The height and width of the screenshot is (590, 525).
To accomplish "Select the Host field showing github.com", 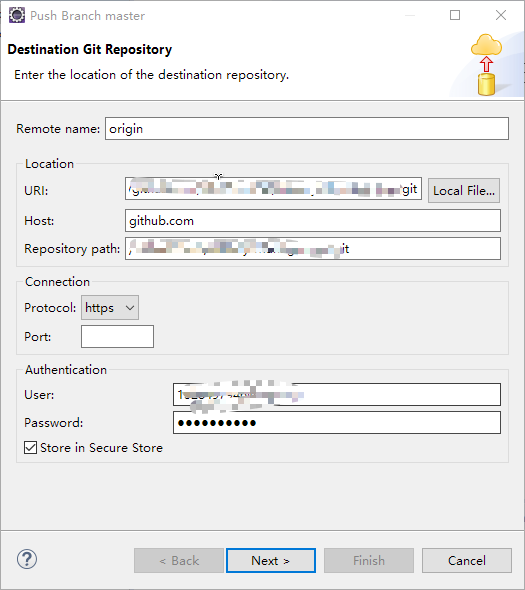I will [x=313, y=220].
